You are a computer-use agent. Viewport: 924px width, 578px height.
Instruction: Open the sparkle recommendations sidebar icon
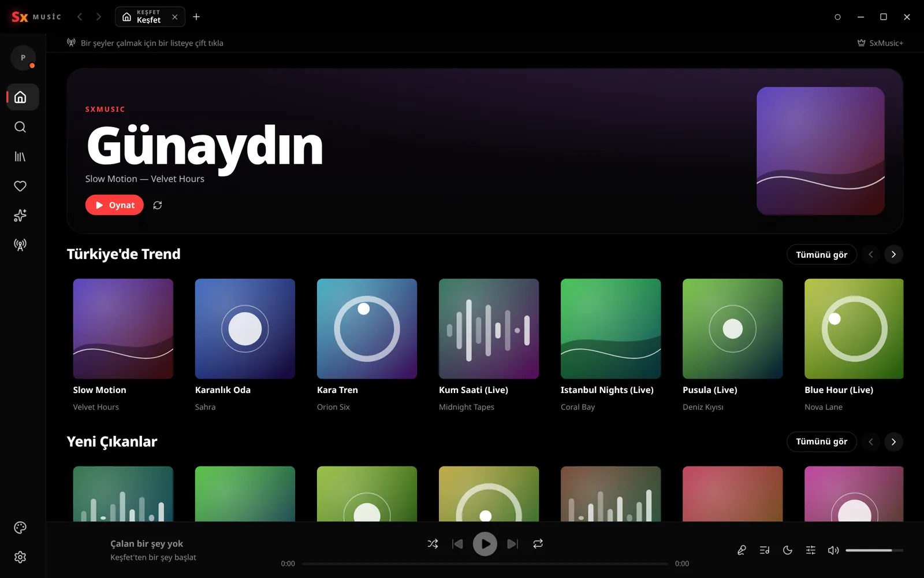coord(20,216)
